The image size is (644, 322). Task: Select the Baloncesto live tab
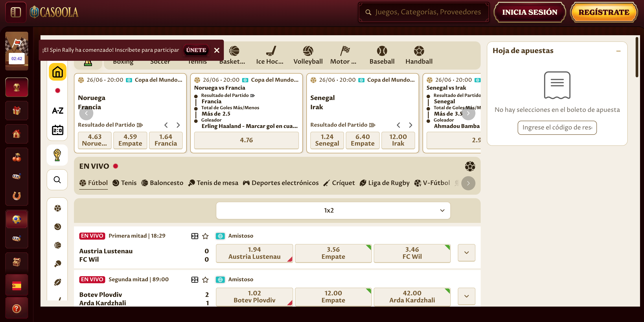162,183
